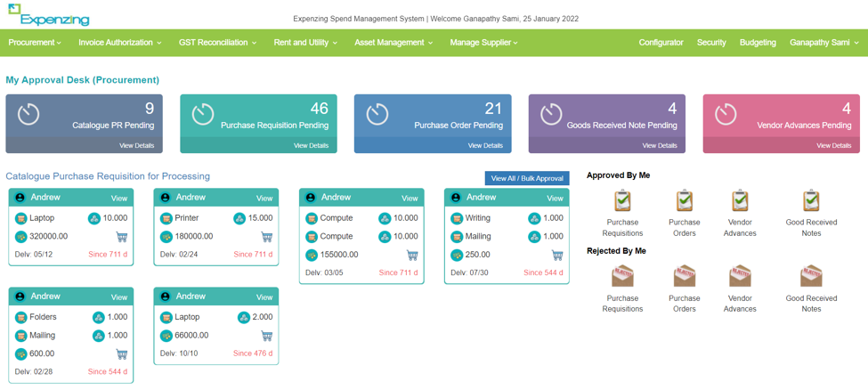Open Approved Purchase Orders clipboard icon
The width and height of the screenshot is (868, 390).
684,201
